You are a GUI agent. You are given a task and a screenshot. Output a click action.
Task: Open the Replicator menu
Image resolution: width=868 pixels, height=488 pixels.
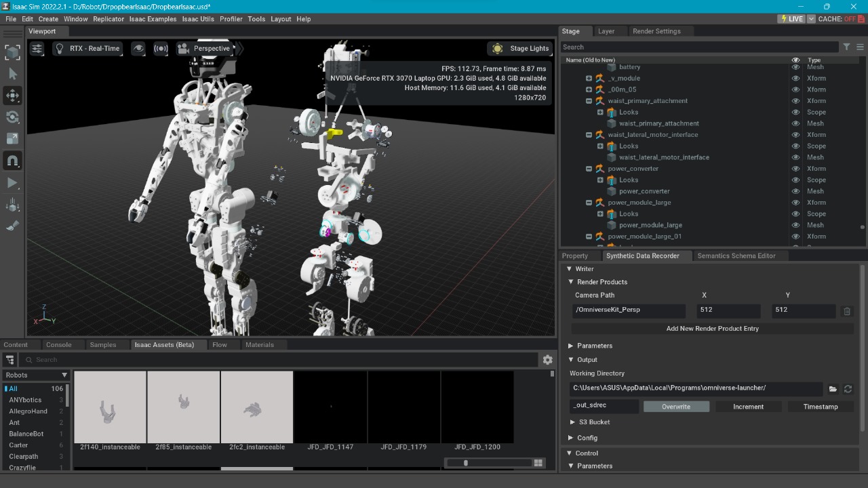click(x=108, y=19)
